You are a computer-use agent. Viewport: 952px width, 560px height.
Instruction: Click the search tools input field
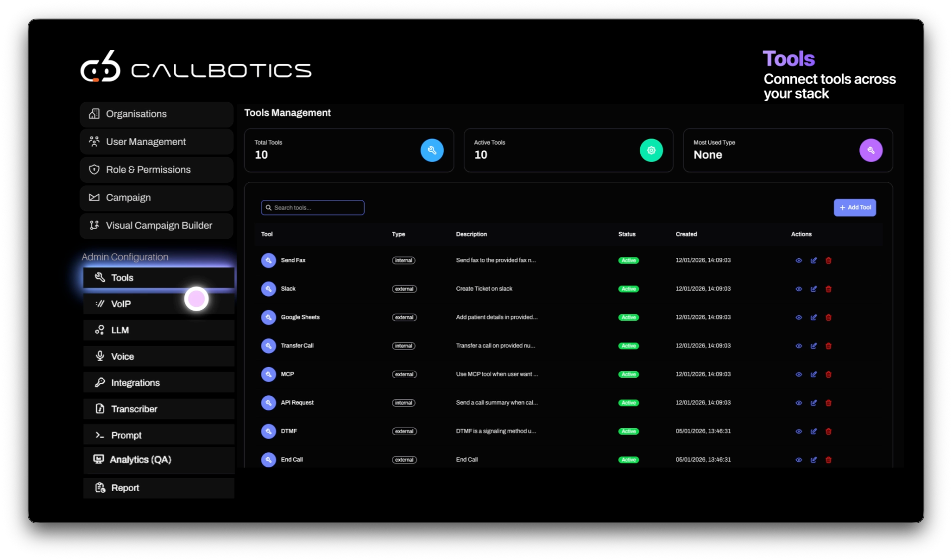[312, 207]
